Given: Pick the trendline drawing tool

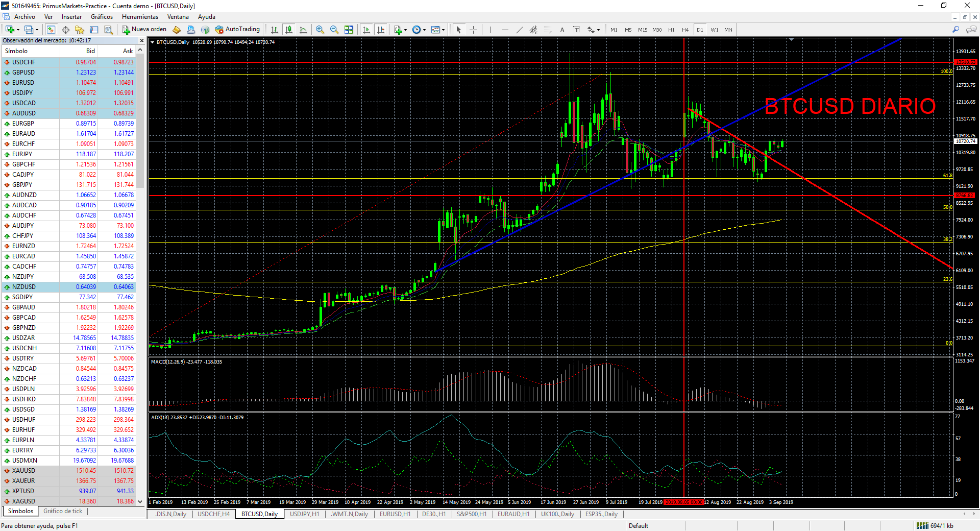Looking at the screenshot, I should [x=519, y=30].
